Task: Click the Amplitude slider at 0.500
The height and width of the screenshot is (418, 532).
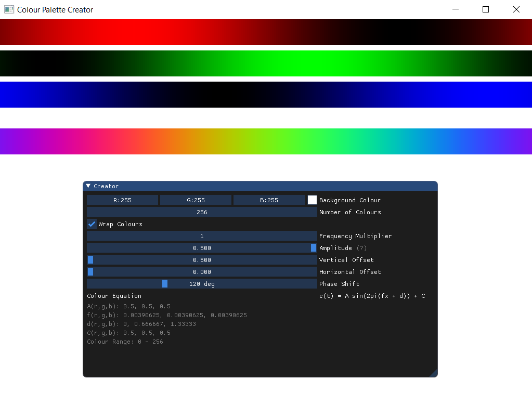Action: coord(202,248)
